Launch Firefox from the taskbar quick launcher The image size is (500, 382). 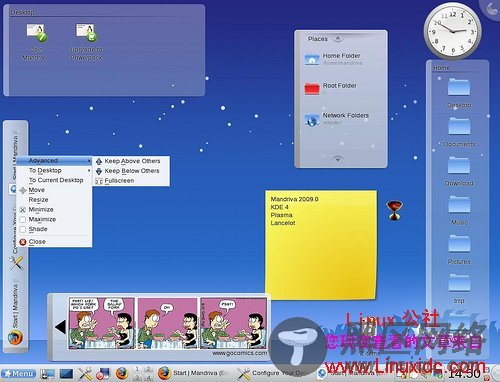(x=122, y=373)
